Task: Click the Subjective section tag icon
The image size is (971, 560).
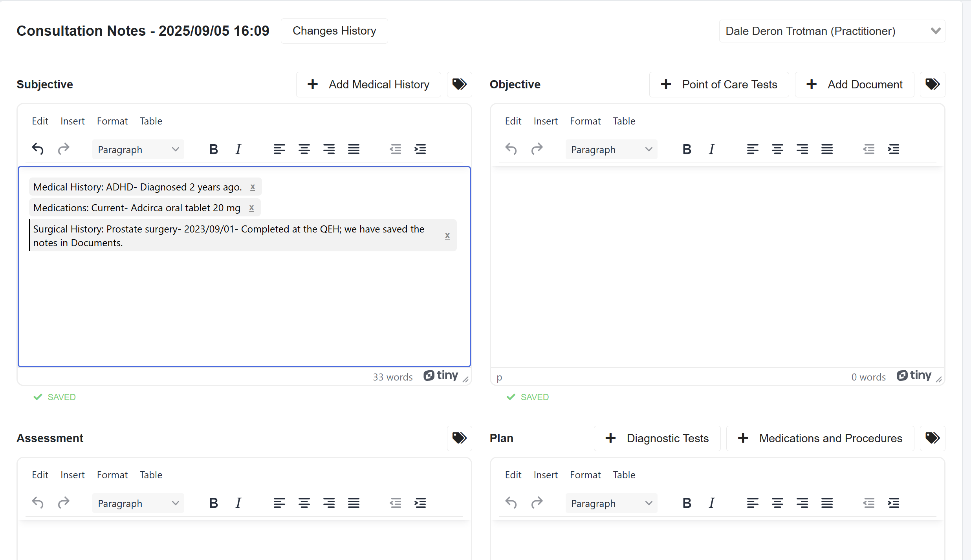Action: (459, 84)
